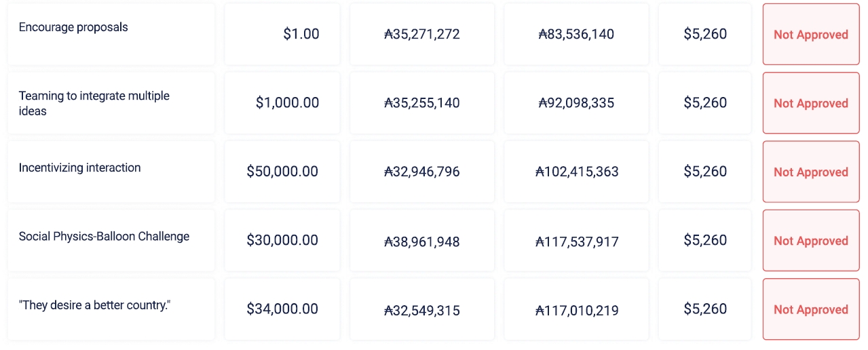Select the $50,000.00 requested amount cell
Image resolution: width=868 pixels, height=350 pixels.
pos(282,172)
